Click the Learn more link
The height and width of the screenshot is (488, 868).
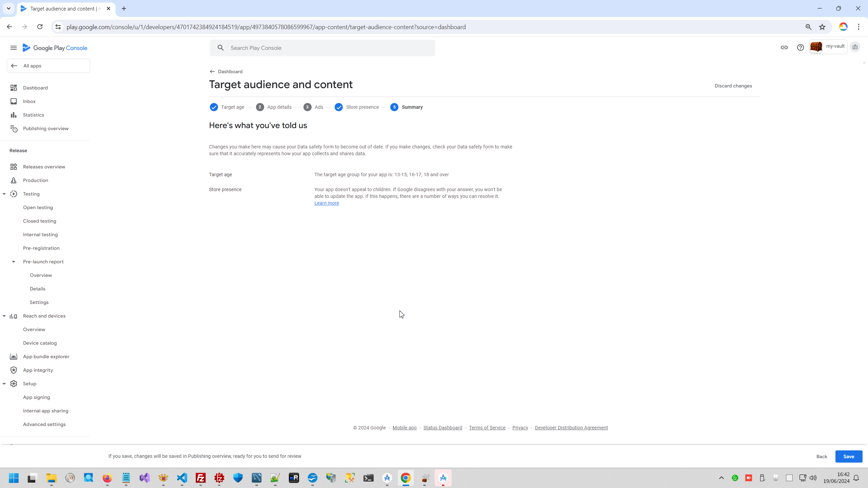click(327, 203)
